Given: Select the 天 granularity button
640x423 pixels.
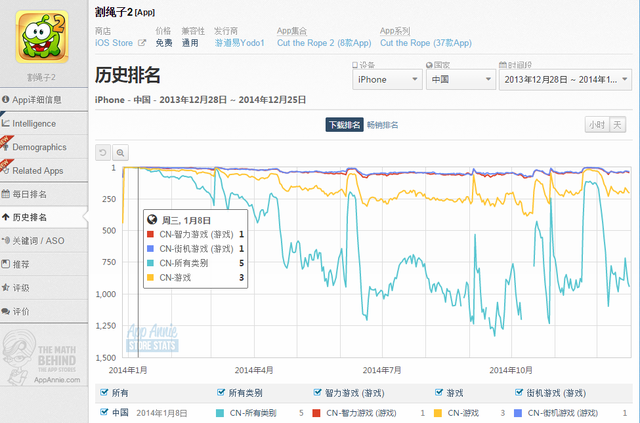Looking at the screenshot, I should point(618,125).
